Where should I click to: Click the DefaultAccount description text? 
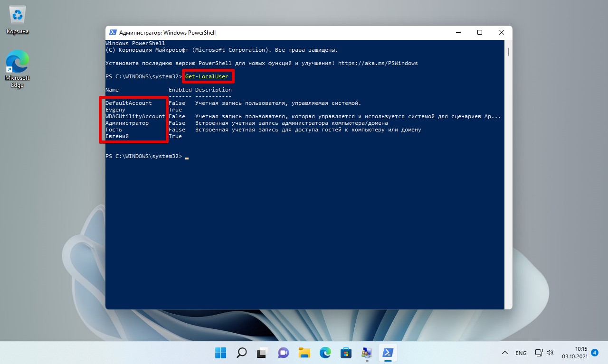278,103
